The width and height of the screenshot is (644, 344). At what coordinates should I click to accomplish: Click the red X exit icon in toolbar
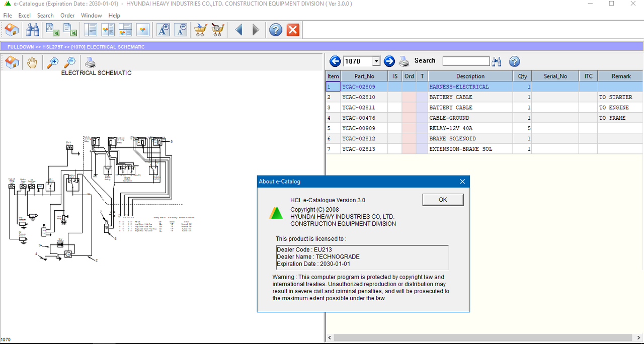pos(293,30)
